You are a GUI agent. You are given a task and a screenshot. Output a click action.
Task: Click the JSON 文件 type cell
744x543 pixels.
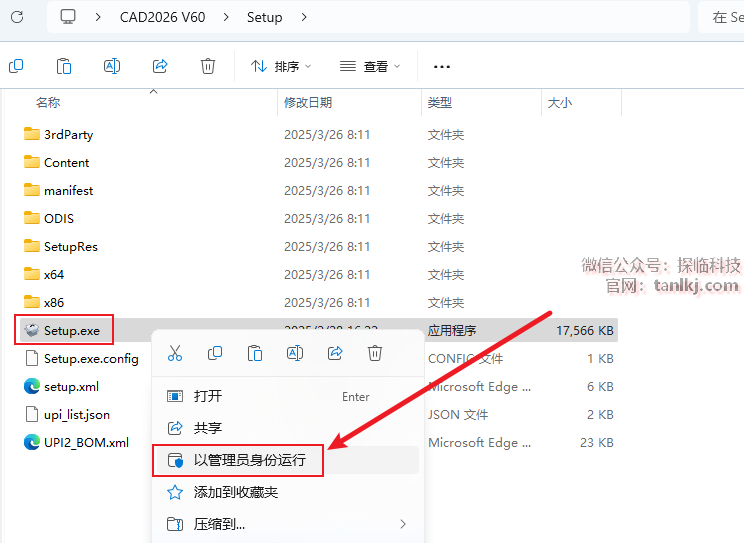coord(457,414)
